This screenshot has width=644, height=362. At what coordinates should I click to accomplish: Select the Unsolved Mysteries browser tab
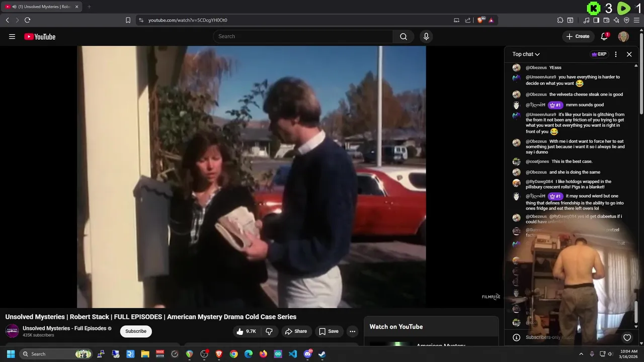coord(42,7)
